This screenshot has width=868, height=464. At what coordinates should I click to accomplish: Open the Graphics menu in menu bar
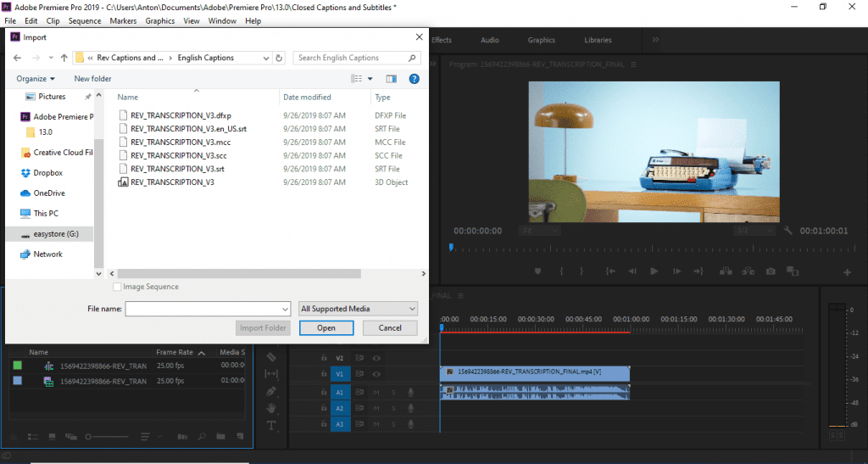click(160, 20)
